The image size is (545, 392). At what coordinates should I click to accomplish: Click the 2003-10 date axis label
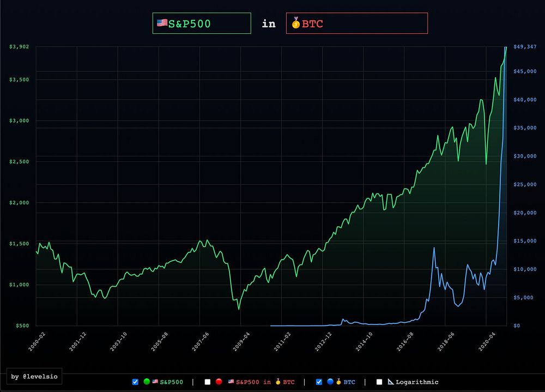(x=119, y=341)
